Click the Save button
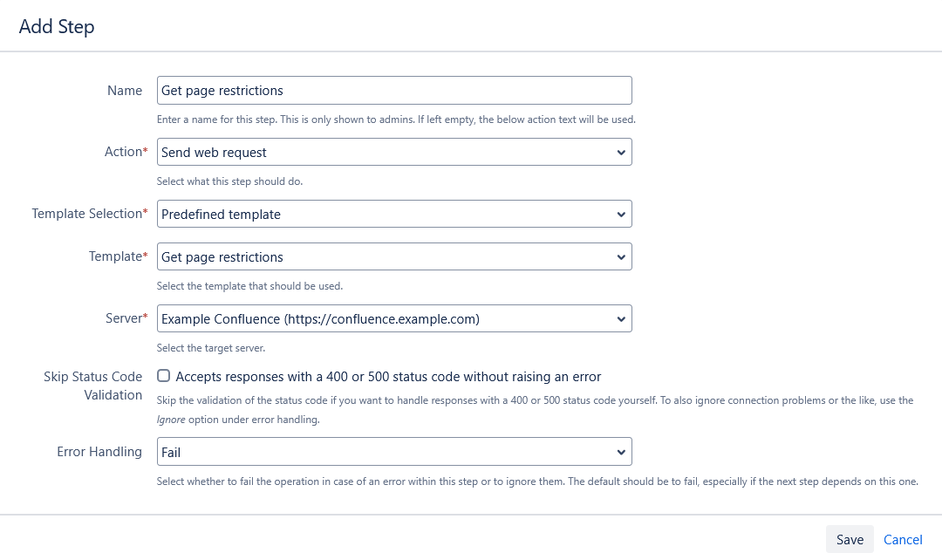The height and width of the screenshot is (560, 942). pyautogui.click(x=850, y=540)
